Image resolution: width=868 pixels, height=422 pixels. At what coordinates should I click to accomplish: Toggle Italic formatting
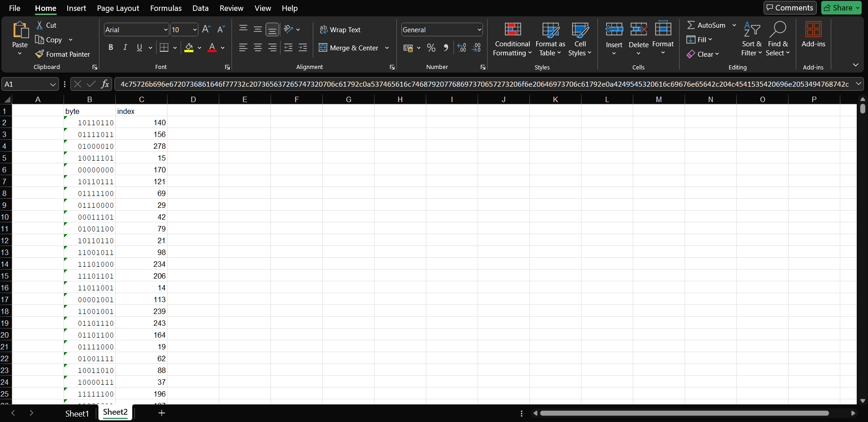125,48
